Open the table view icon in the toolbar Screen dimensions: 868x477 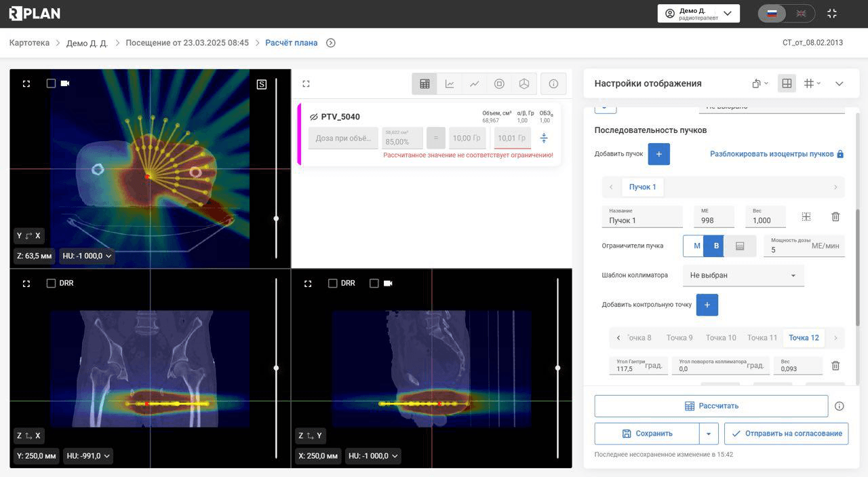[x=425, y=83]
